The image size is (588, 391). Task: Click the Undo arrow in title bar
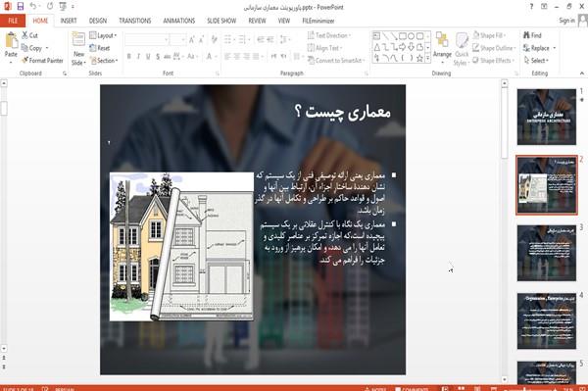pos(33,7)
